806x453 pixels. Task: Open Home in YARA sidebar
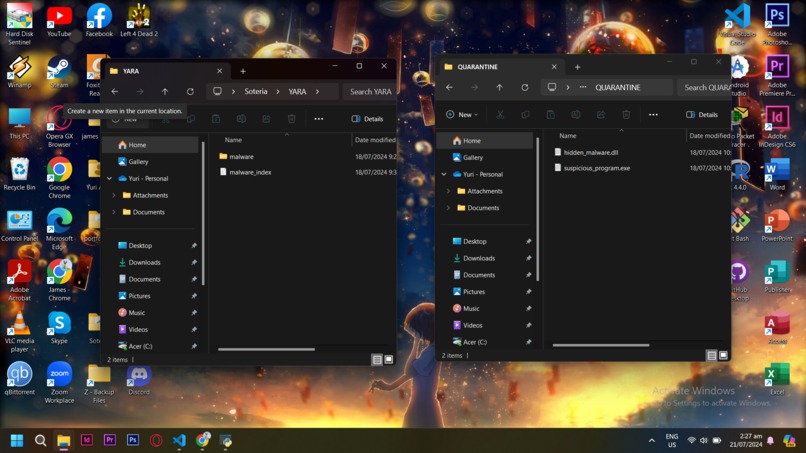(152, 145)
